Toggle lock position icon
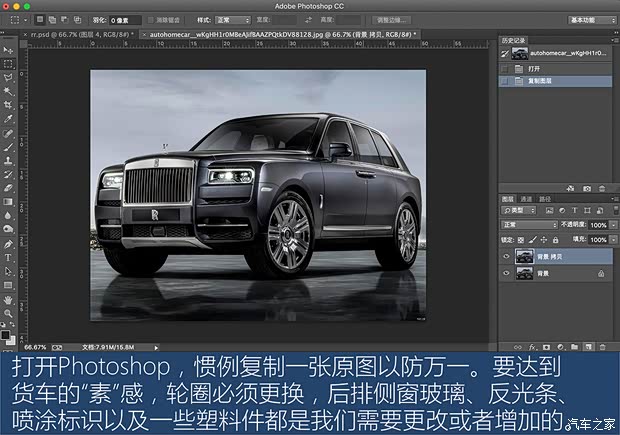Image resolution: width=620 pixels, height=435 pixels. [544, 240]
